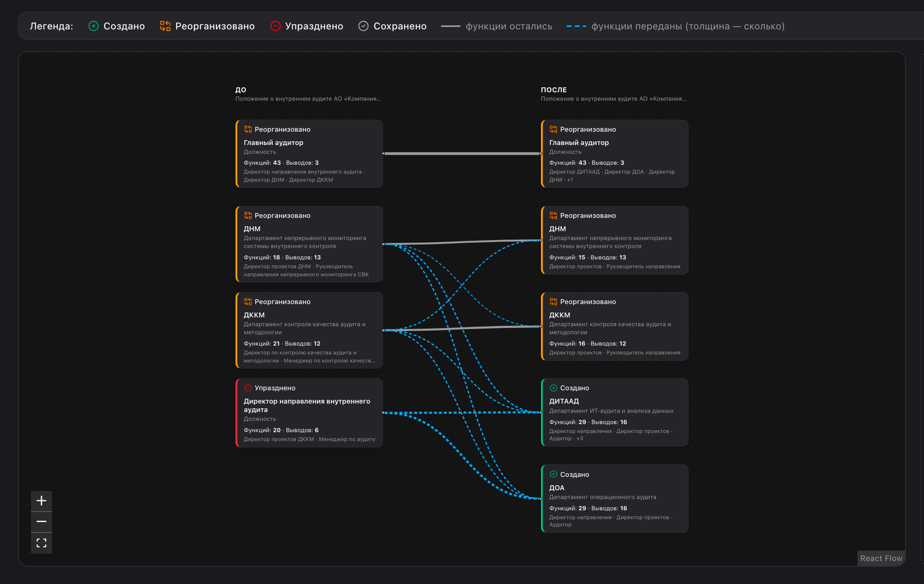Click the blue dashed line legend sample
This screenshot has height=584, width=924.
point(576,26)
